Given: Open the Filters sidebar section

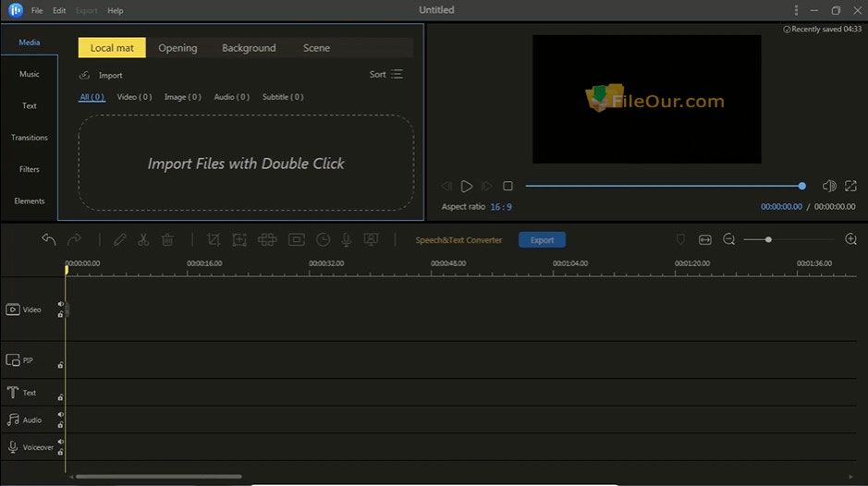Looking at the screenshot, I should point(30,169).
